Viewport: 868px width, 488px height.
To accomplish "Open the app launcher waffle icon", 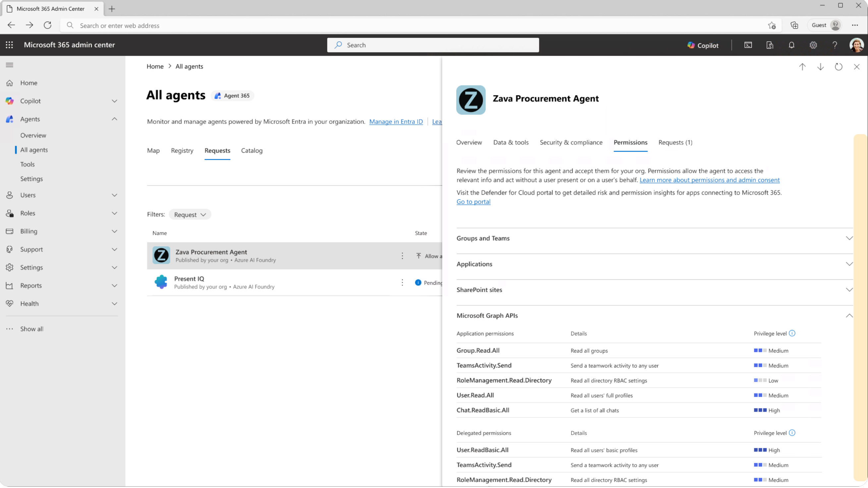I will [x=9, y=45].
